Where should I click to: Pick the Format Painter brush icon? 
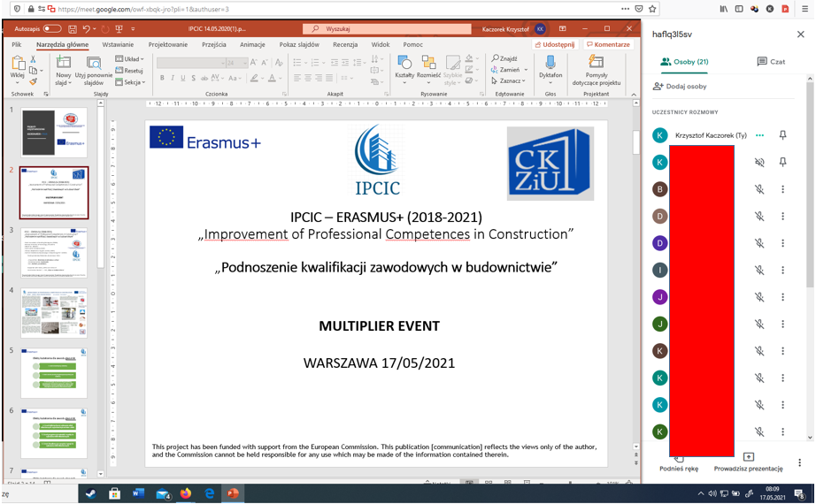pyautogui.click(x=33, y=81)
